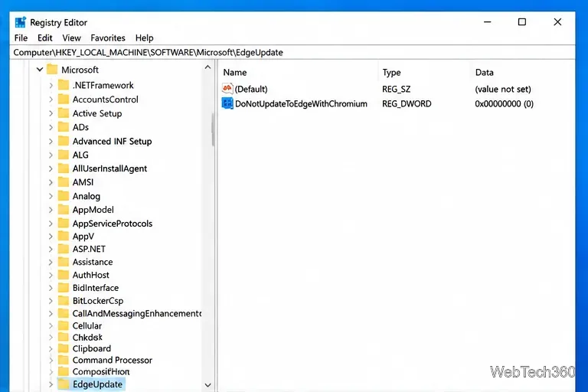Click the Name column header
The height and width of the screenshot is (392, 588).
click(235, 73)
